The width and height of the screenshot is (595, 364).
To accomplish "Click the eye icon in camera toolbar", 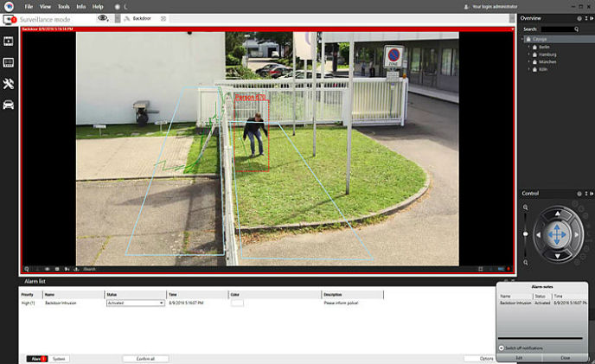I will point(48,269).
